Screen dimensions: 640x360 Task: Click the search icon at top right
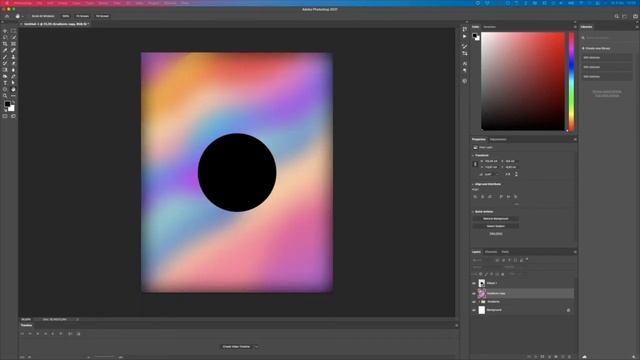click(616, 16)
